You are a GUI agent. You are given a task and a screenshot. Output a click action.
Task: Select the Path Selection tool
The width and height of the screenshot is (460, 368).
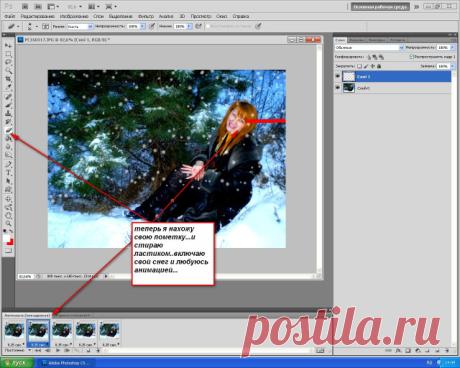pyautogui.click(x=8, y=182)
